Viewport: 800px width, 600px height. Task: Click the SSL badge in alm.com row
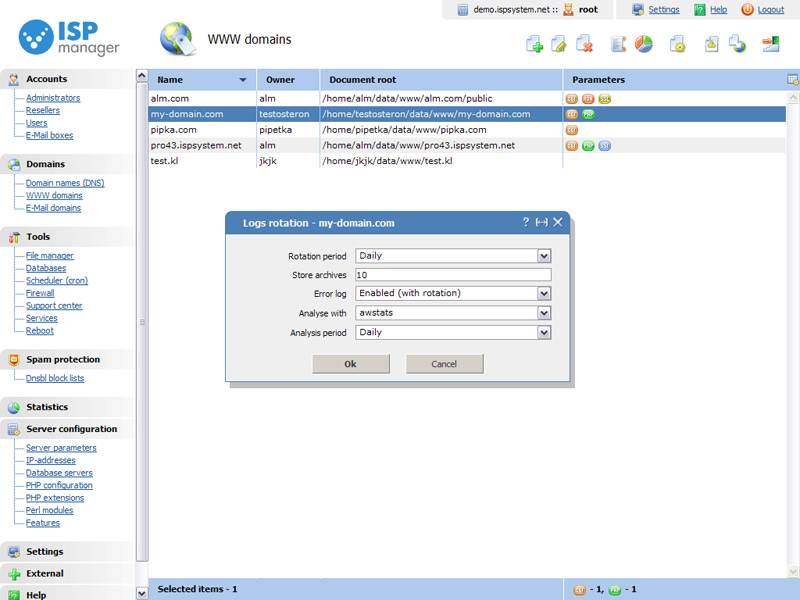[605, 99]
